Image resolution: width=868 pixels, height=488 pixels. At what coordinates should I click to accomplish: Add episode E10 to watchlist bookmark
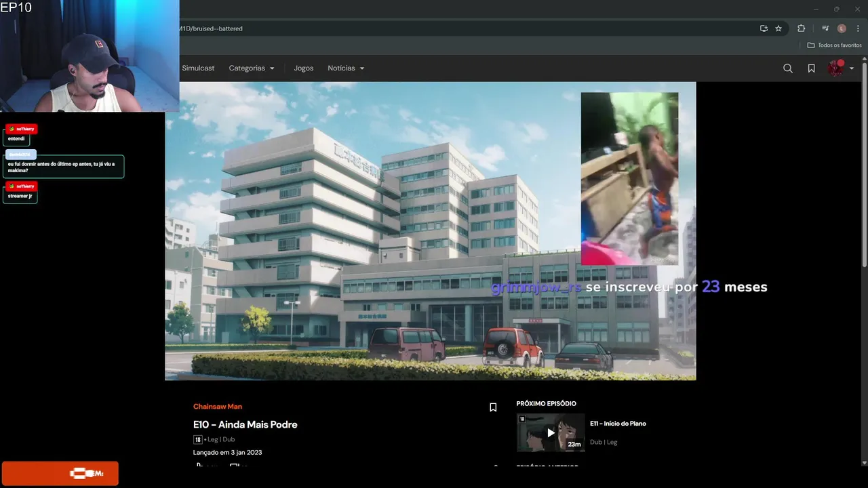click(493, 407)
